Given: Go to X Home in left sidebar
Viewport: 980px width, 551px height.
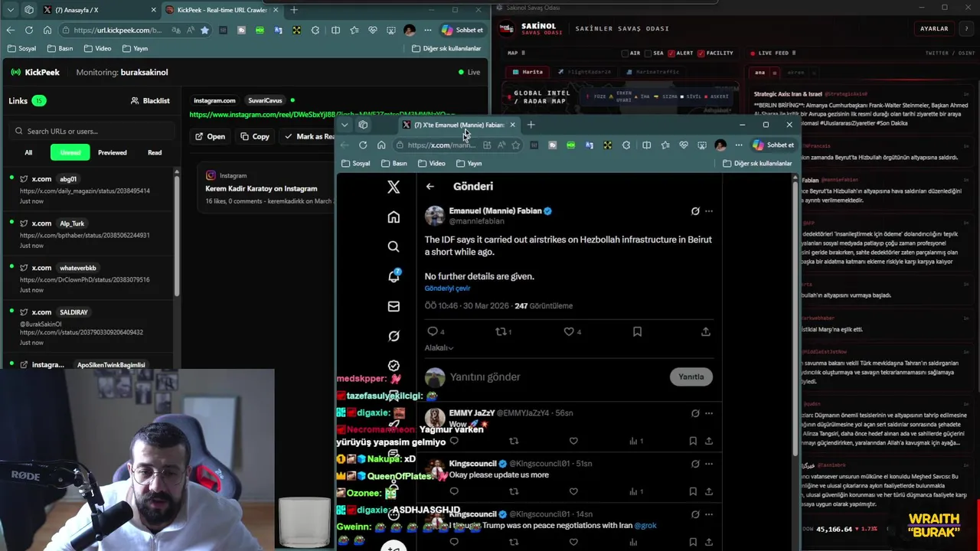Looking at the screenshot, I should pyautogui.click(x=394, y=217).
